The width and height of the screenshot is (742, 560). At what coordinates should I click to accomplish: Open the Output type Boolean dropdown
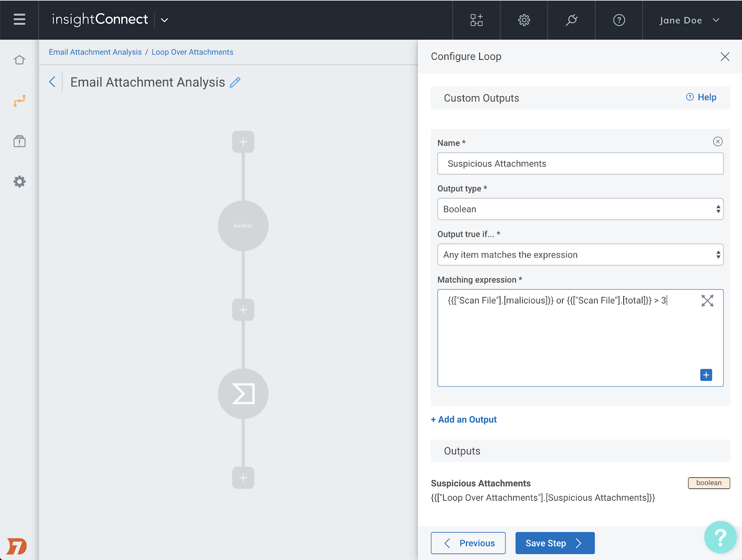click(580, 209)
